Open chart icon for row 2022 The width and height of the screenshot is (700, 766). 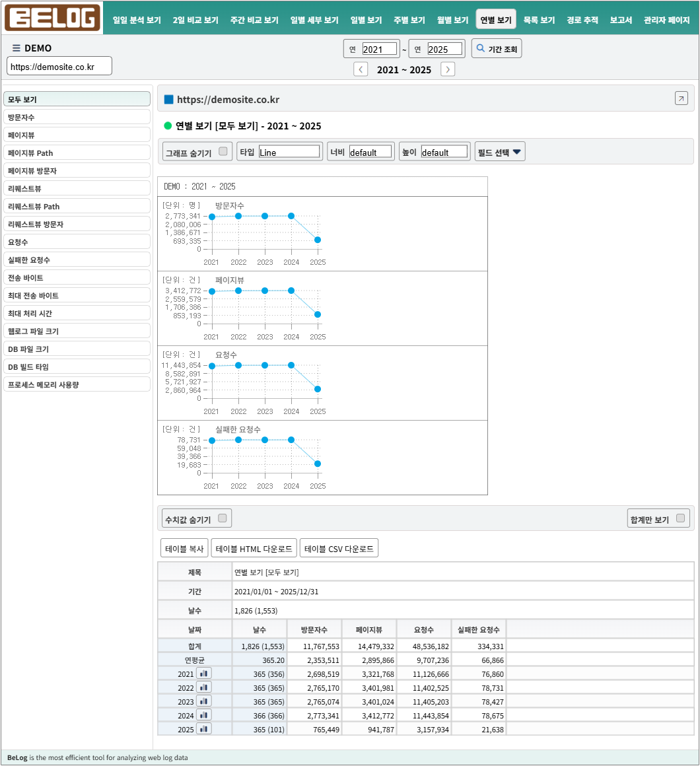coord(203,687)
